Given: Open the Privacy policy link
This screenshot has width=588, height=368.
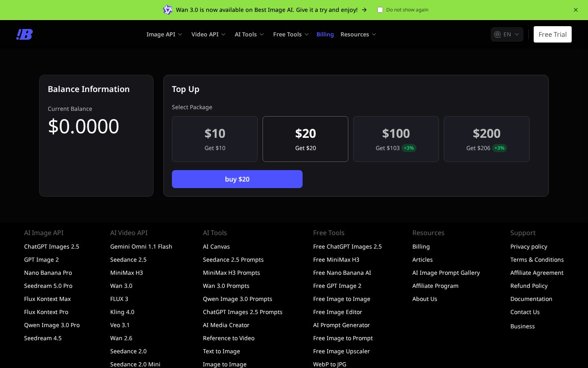Looking at the screenshot, I should pos(529,247).
